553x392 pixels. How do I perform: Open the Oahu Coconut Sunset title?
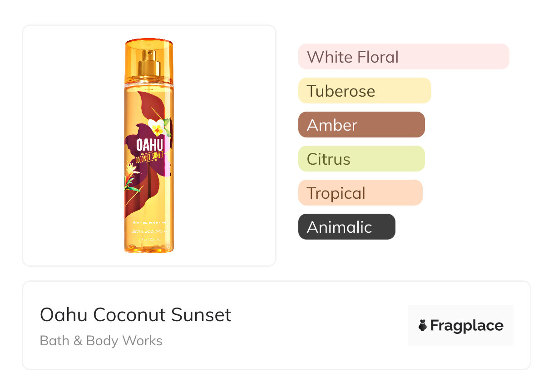click(135, 315)
